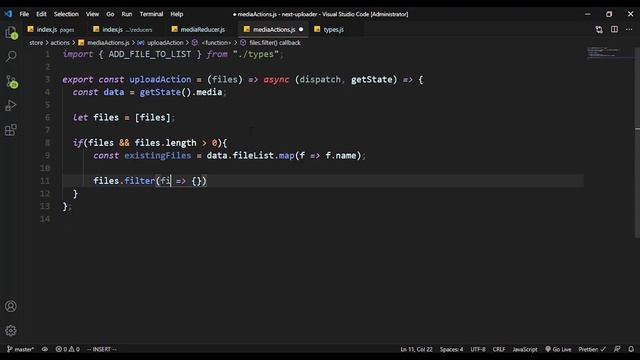This screenshot has width=640, height=360.
Task: Open the Search view in the activity bar
Action: (11, 56)
